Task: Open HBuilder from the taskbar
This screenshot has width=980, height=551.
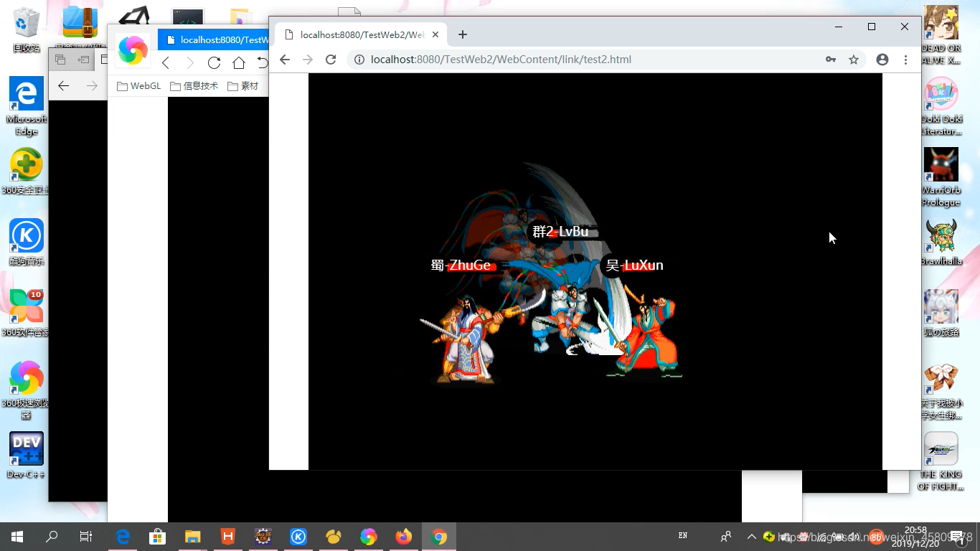Action: 228,537
